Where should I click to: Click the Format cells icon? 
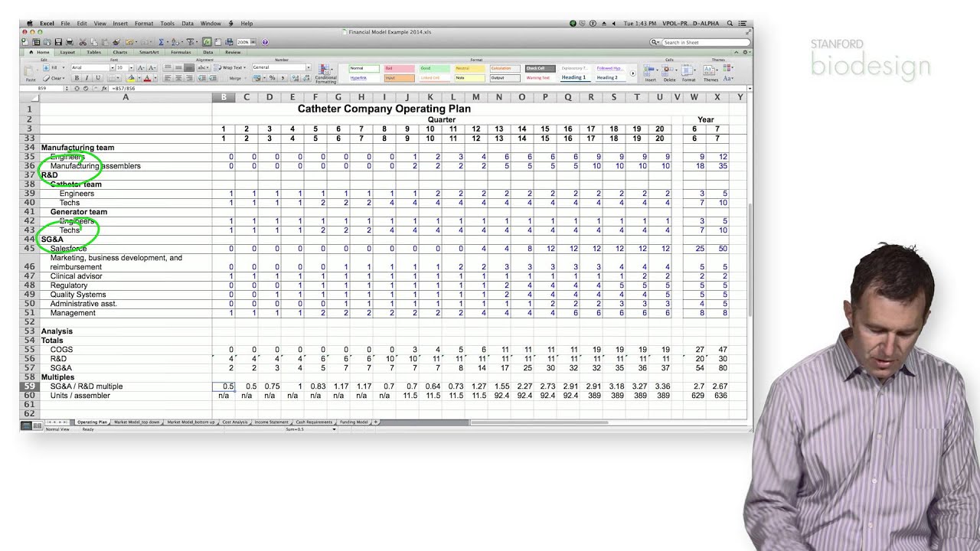pyautogui.click(x=688, y=71)
